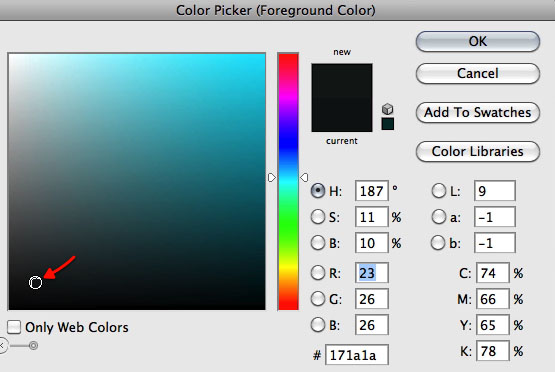
Task: Confirm the color with the OK button
Action: [x=478, y=41]
